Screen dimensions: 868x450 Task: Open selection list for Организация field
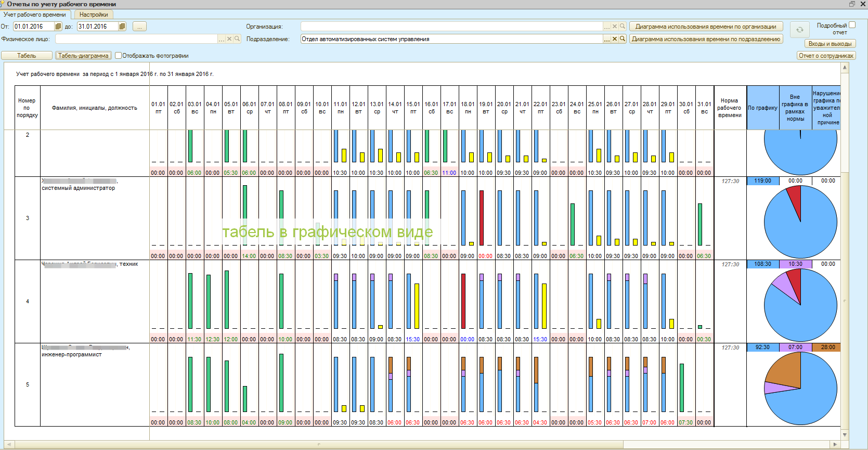(607, 27)
